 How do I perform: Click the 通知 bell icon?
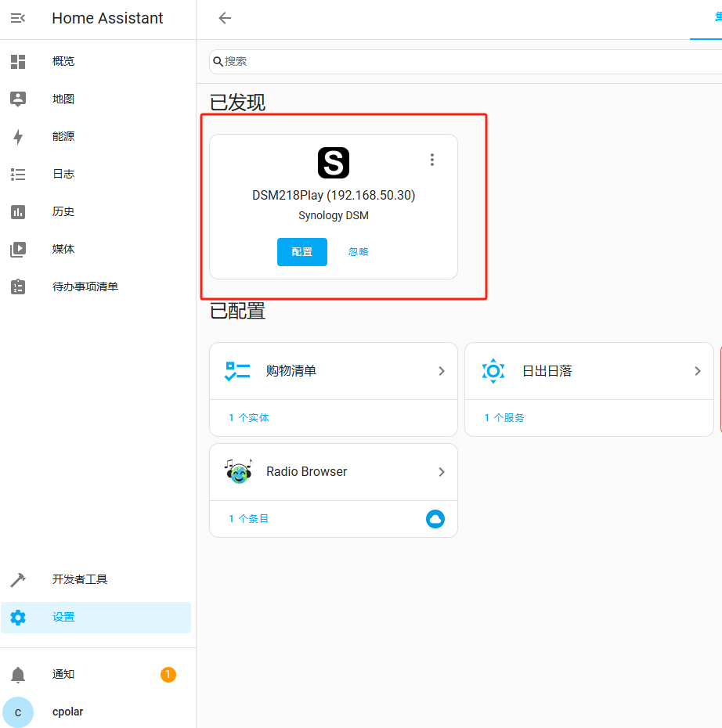click(18, 674)
